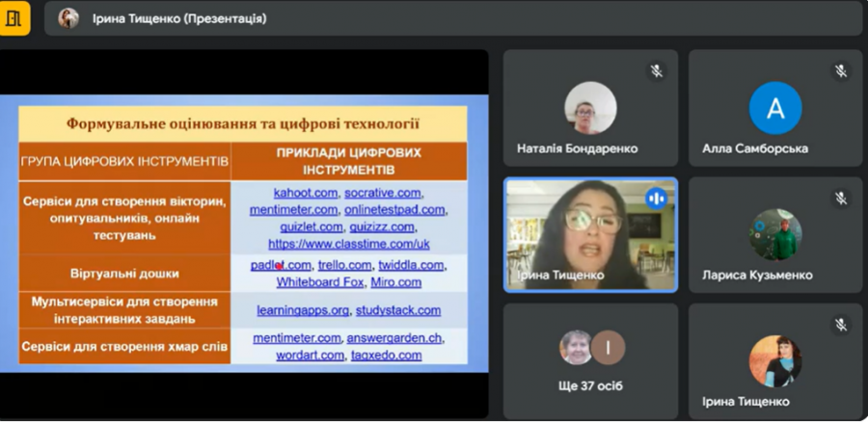Open the learningapps.org link

(x=303, y=310)
